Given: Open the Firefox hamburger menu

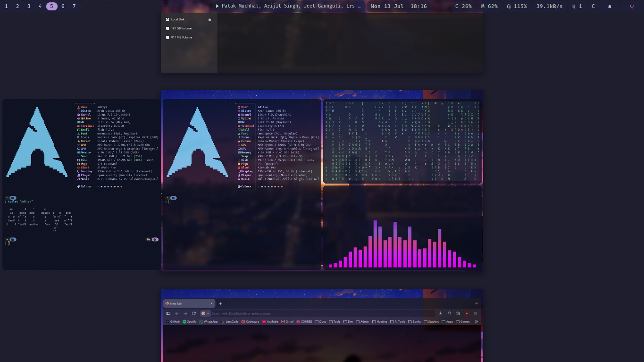Looking at the screenshot, I should [476, 313].
